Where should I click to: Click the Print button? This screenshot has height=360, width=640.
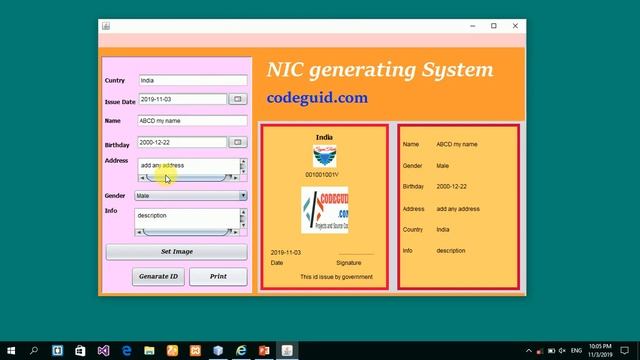coord(218,276)
